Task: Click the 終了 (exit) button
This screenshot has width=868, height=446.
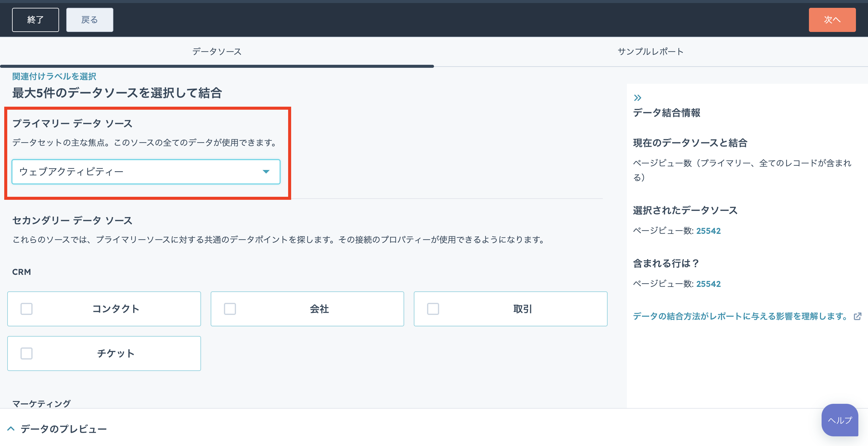Action: [35, 20]
